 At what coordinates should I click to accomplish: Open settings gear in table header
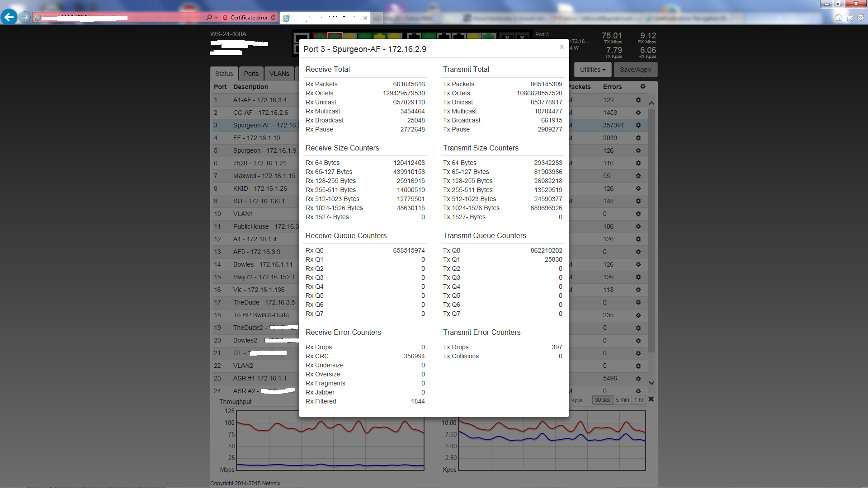tap(643, 86)
